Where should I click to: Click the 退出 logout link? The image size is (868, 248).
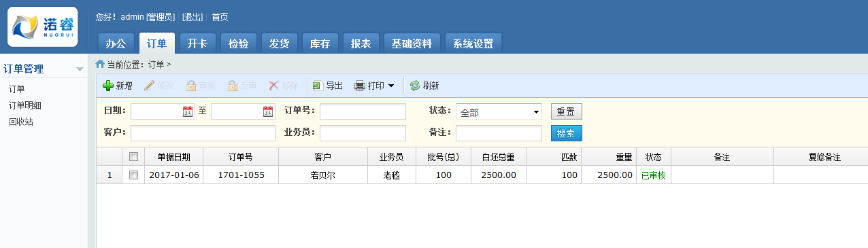(193, 16)
